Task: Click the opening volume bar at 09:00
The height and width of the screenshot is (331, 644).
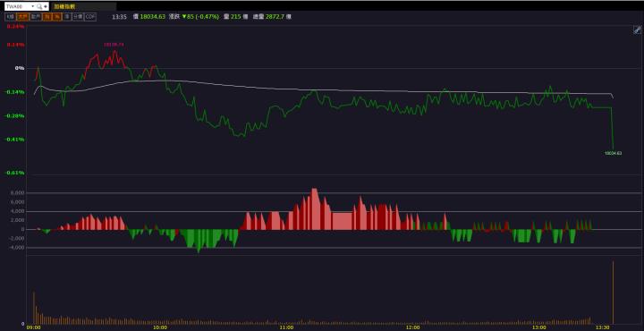Action: (x=34, y=308)
